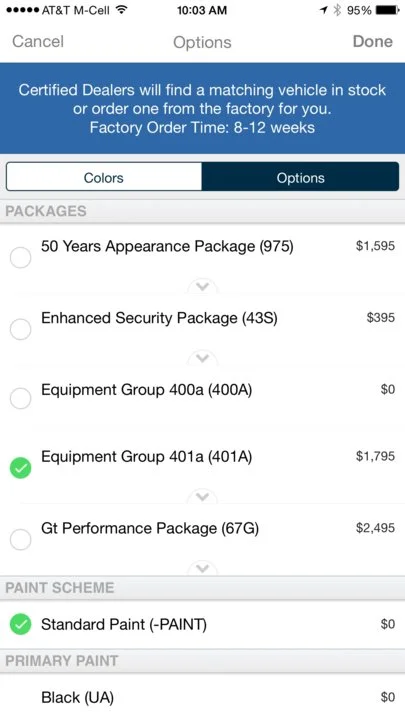Expand 50 Years Appearance Package details chevron

(x=202, y=287)
